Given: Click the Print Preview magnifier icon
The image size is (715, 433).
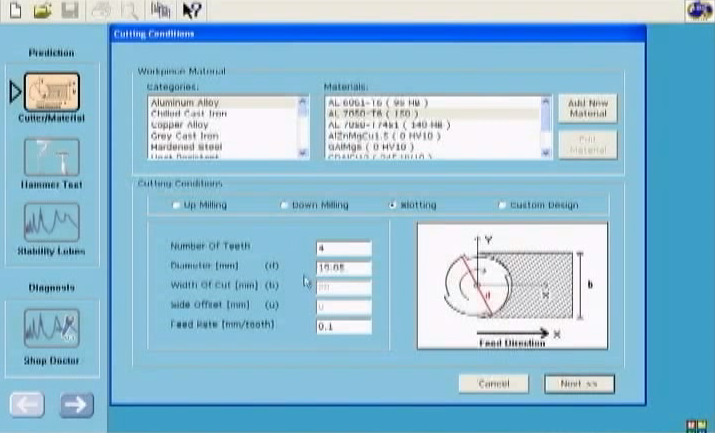Looking at the screenshot, I should [130, 10].
